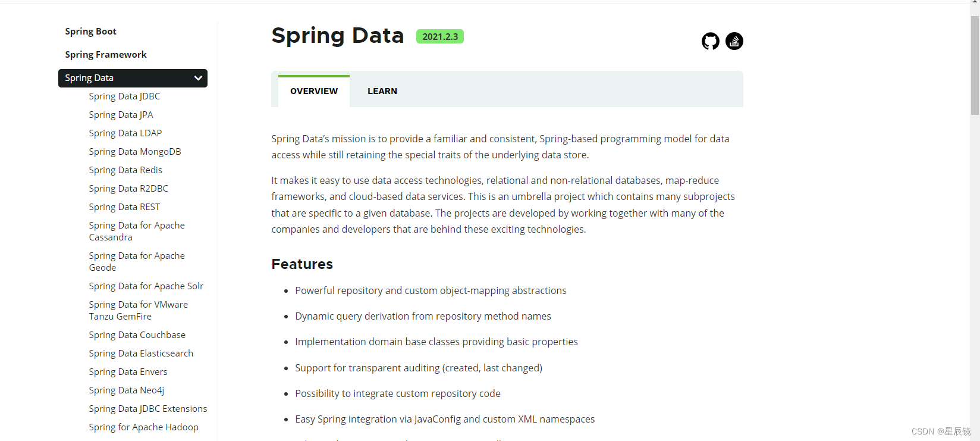
Task: Open the Spring Data Couchbase page
Action: pos(137,334)
